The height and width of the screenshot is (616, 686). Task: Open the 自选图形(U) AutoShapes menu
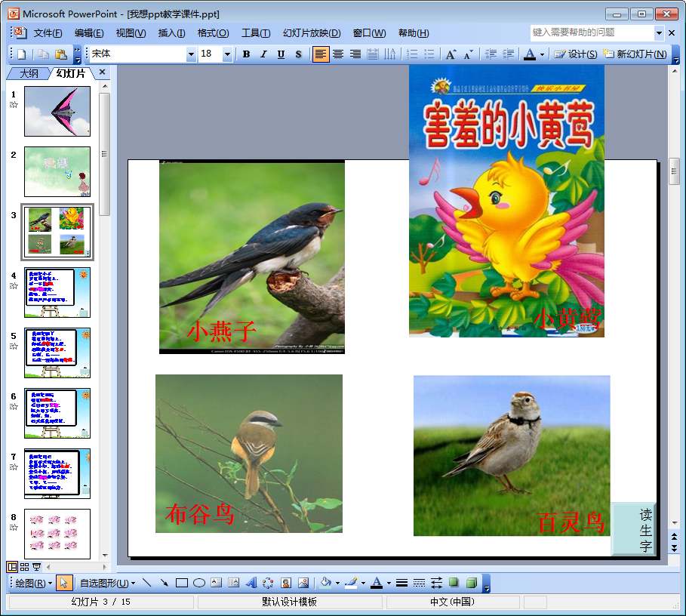tap(107, 584)
